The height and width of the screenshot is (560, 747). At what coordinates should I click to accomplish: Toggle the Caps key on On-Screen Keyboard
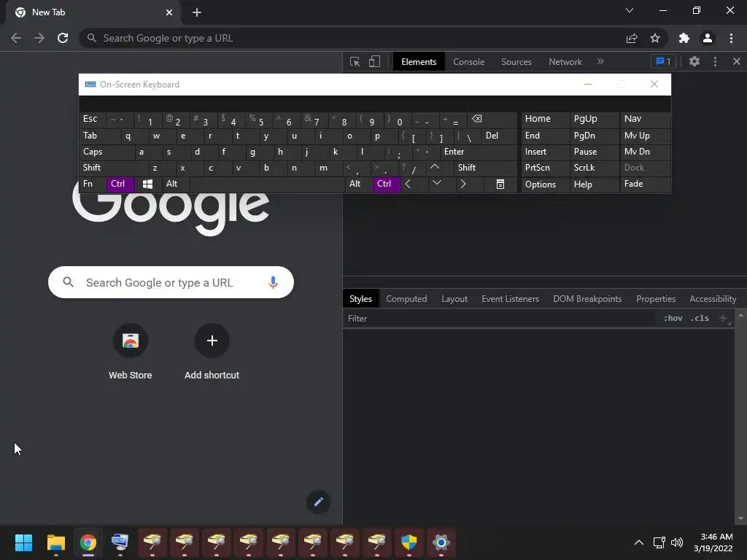click(107, 152)
